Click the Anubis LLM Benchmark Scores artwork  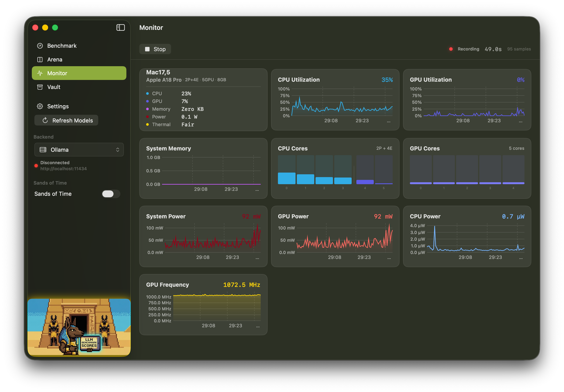[79, 327]
